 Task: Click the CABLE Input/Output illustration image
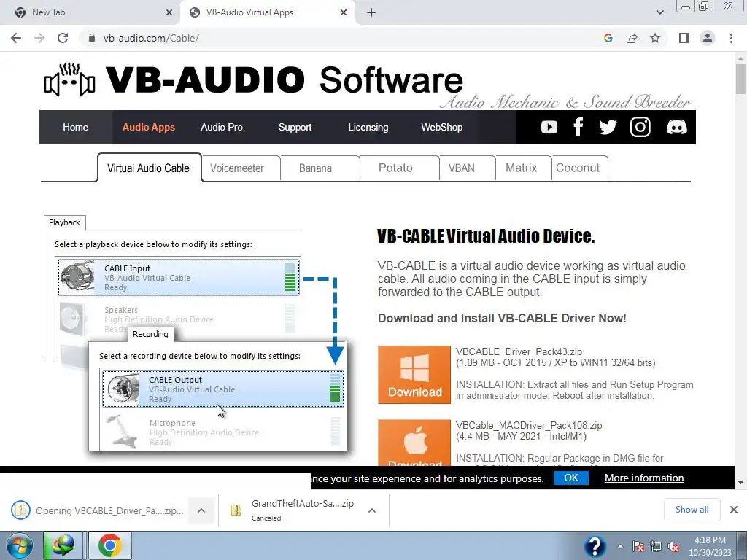click(196, 333)
